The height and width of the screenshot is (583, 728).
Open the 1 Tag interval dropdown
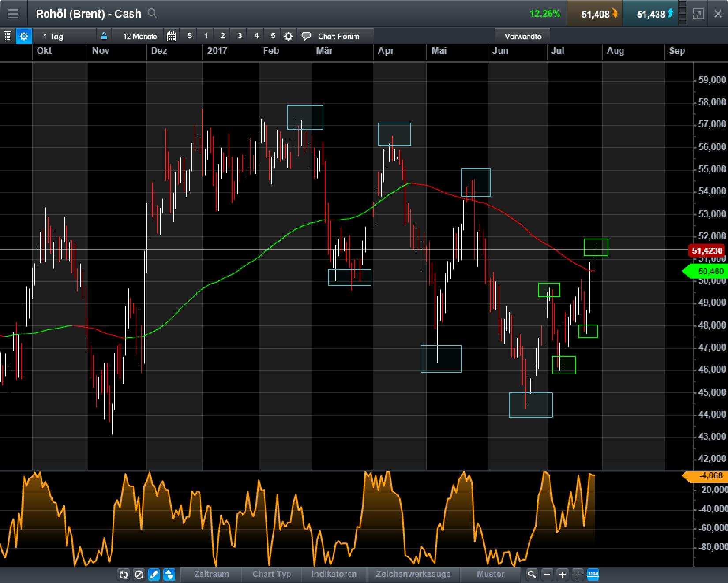pos(53,36)
